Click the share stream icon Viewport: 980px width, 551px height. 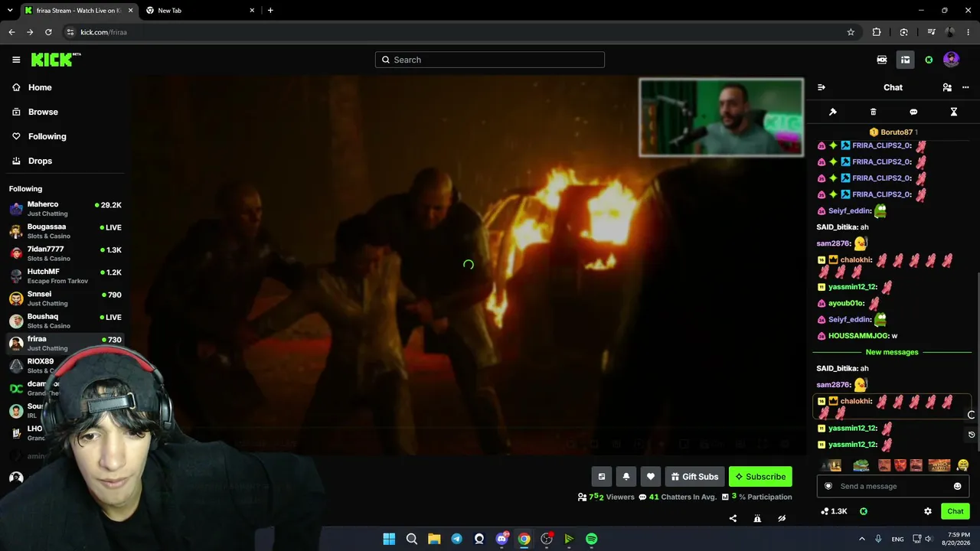coord(733,518)
